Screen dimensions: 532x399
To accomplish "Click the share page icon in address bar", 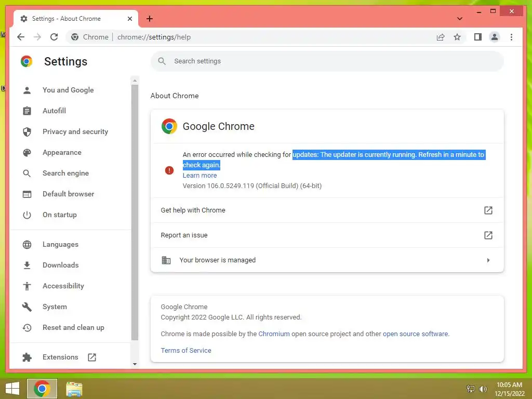I will [441, 37].
